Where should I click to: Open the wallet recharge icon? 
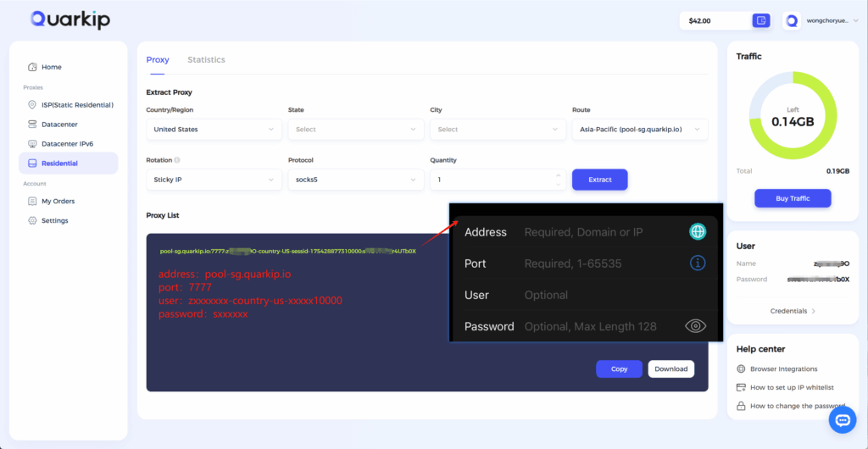[x=761, y=20]
